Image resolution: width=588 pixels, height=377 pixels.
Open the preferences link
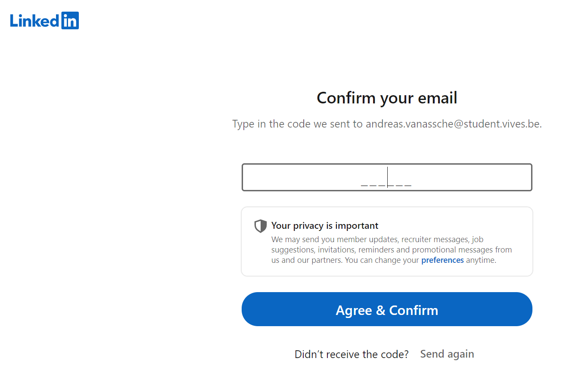442,260
